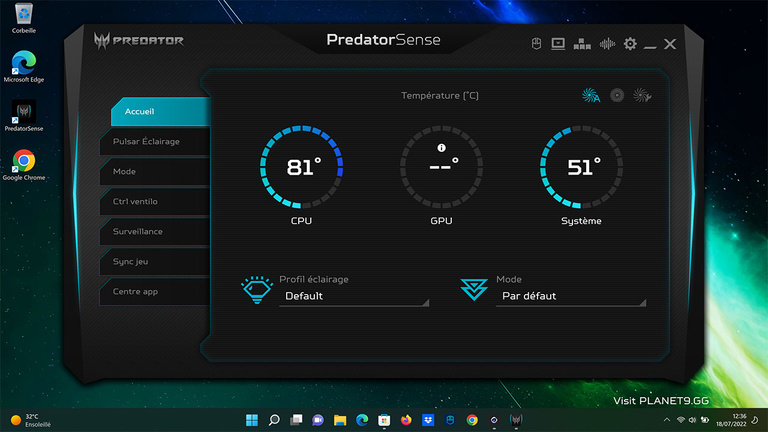Image resolution: width=768 pixels, height=432 pixels.
Task: Open Corbeille desktop icon
Action: (24, 19)
